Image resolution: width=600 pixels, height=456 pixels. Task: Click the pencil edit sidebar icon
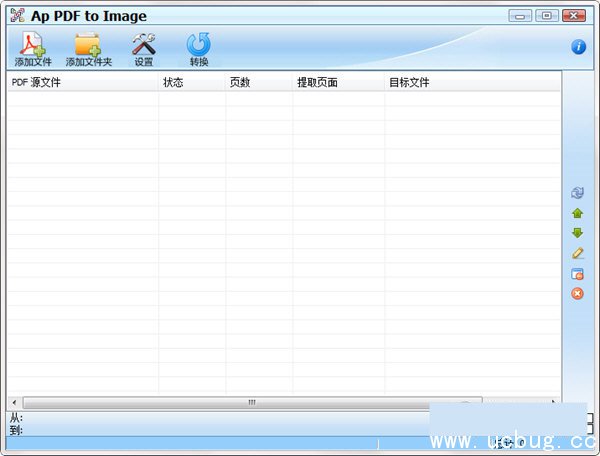tap(577, 253)
